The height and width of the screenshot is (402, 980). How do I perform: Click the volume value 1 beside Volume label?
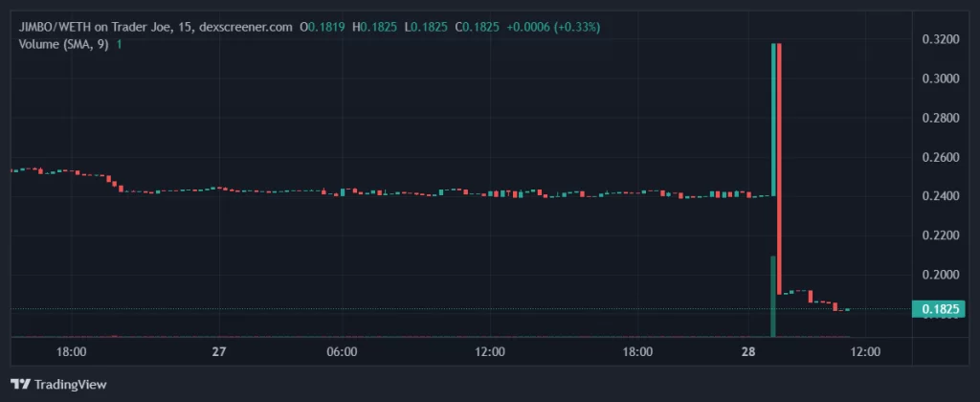point(118,43)
